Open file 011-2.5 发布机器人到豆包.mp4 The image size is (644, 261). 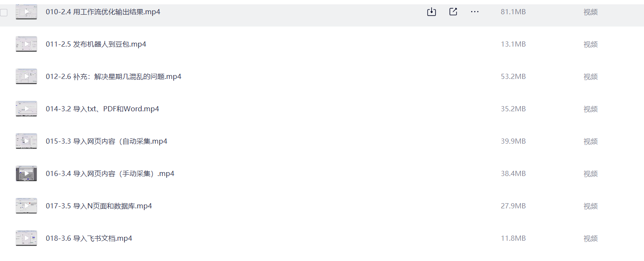[96, 44]
